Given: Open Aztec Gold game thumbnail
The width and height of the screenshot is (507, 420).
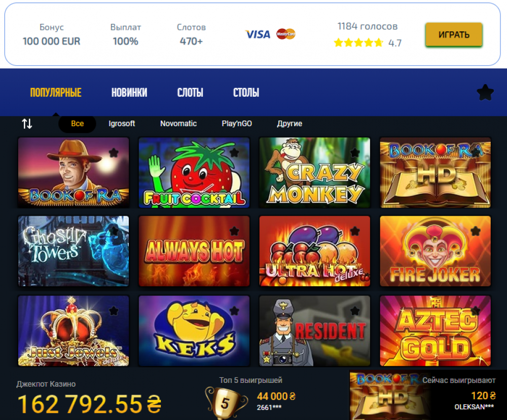Looking at the screenshot, I should click(435, 331).
